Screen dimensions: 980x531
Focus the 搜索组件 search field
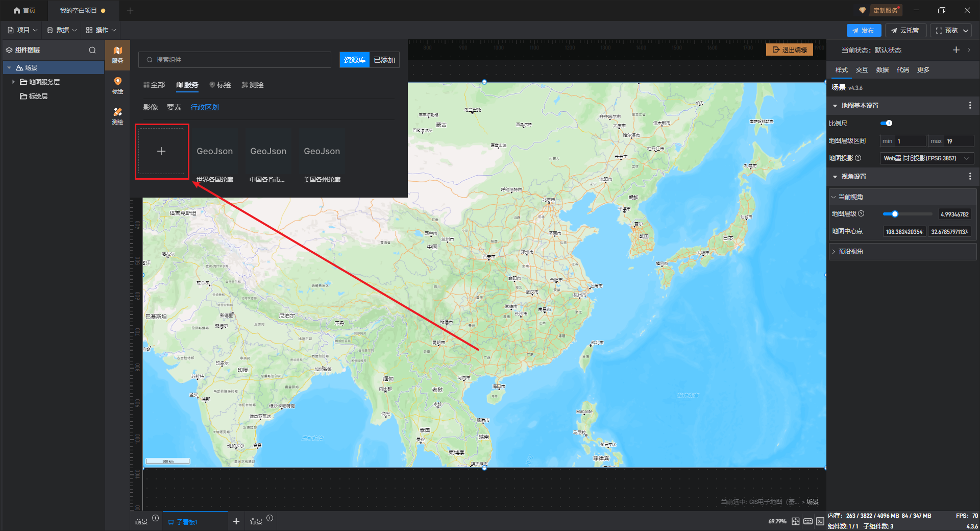coord(235,60)
